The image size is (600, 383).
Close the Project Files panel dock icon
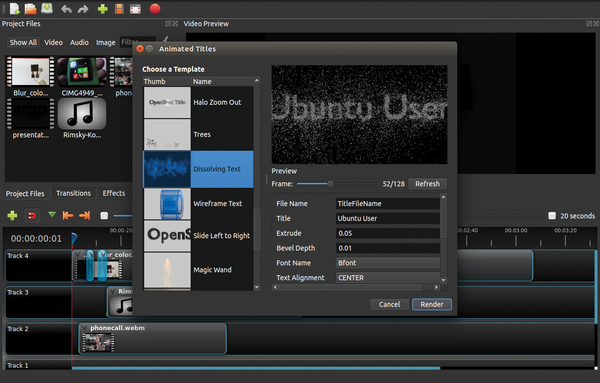pos(175,24)
